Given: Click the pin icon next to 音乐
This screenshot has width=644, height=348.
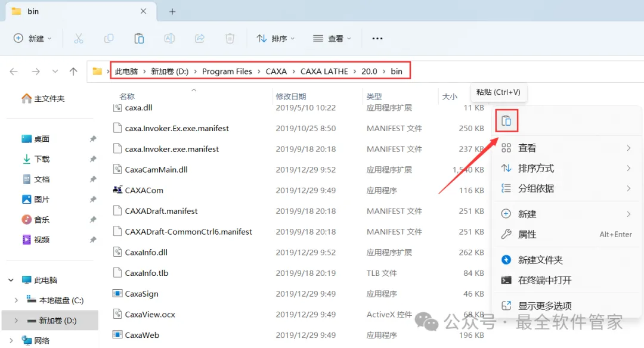Looking at the screenshot, I should pyautogui.click(x=93, y=219).
